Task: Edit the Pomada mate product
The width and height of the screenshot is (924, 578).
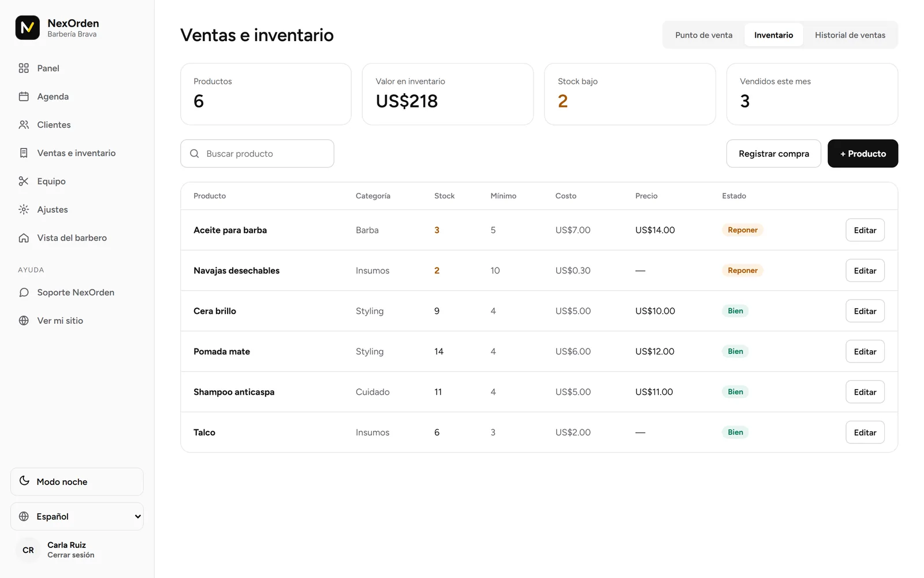Action: click(x=865, y=351)
